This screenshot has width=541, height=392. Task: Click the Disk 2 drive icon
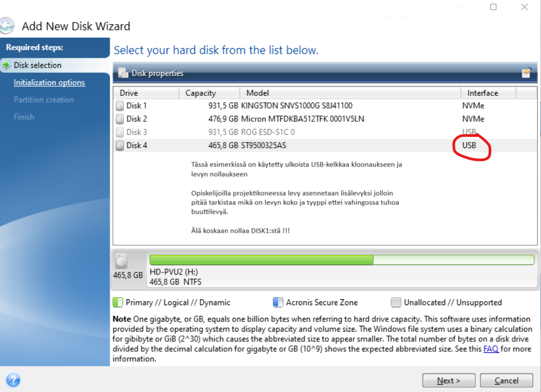(x=120, y=119)
